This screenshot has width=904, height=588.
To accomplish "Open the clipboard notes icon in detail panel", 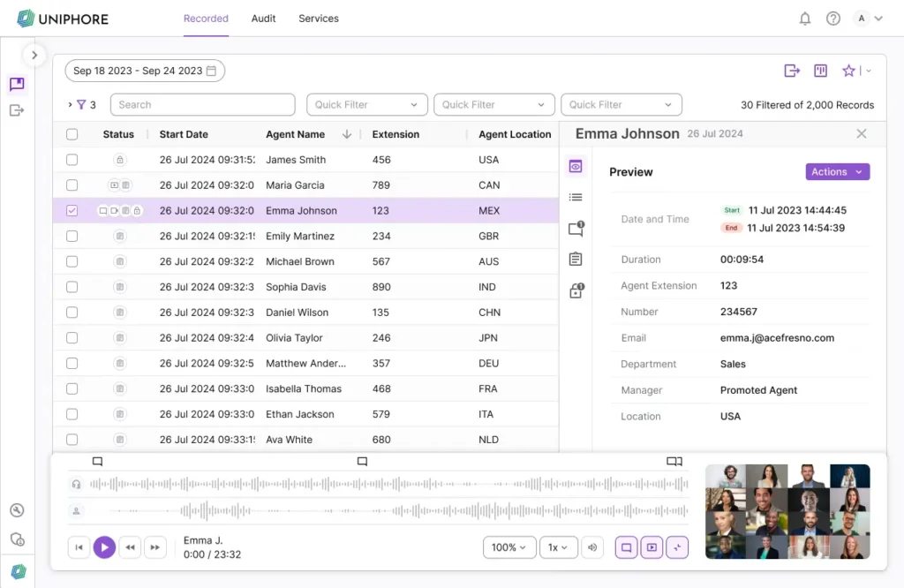I will tap(576, 259).
